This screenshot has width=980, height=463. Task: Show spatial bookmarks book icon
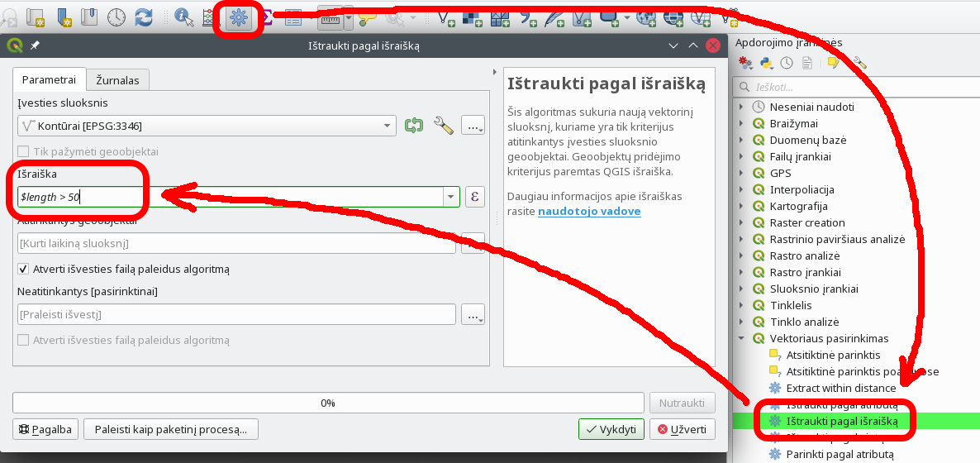88,17
